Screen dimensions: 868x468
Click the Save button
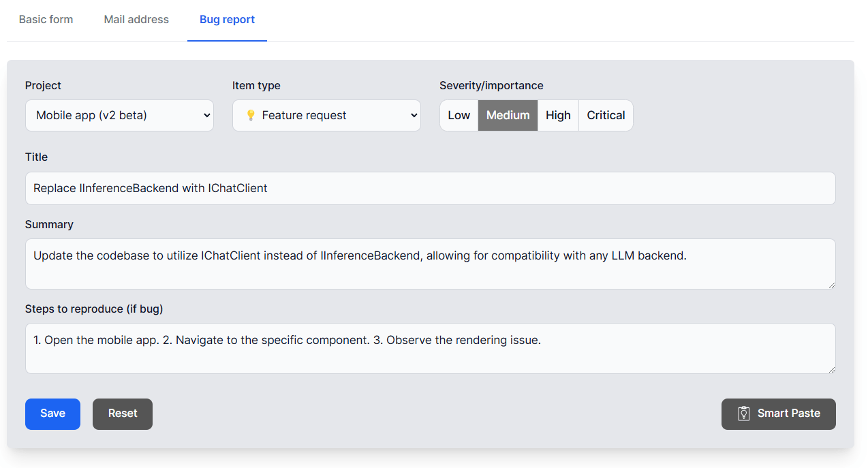(x=52, y=414)
